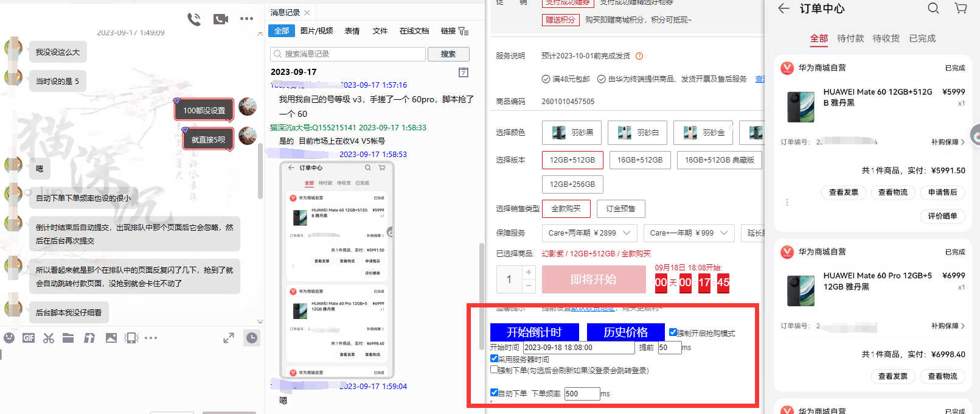Uncheck the 强制开启抢购模式 checkbox

(x=673, y=332)
